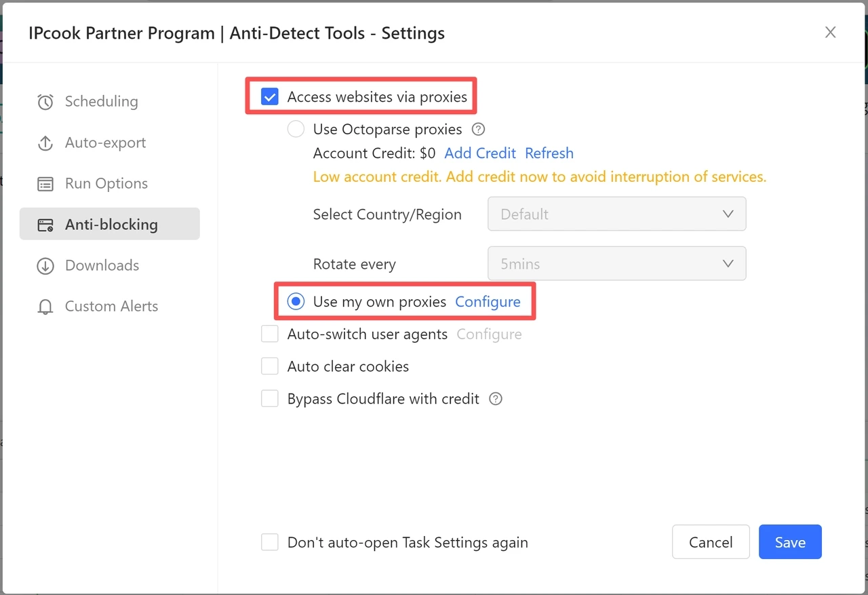868x595 pixels.
Task: Click the Add Credit link
Action: 479,153
